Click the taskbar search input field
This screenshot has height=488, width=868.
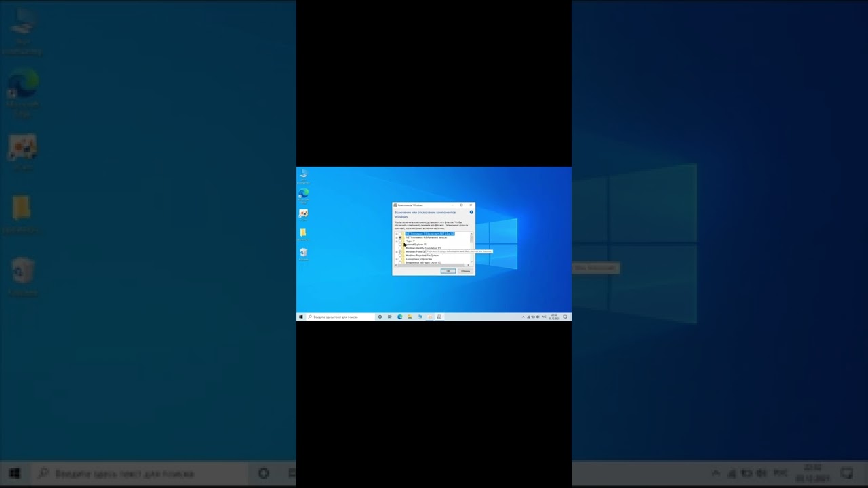point(341,317)
